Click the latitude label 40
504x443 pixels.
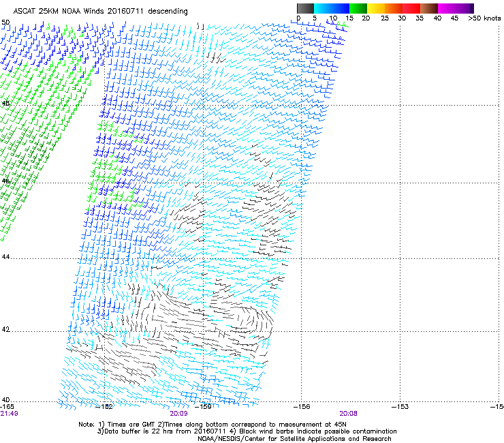coord(5,400)
